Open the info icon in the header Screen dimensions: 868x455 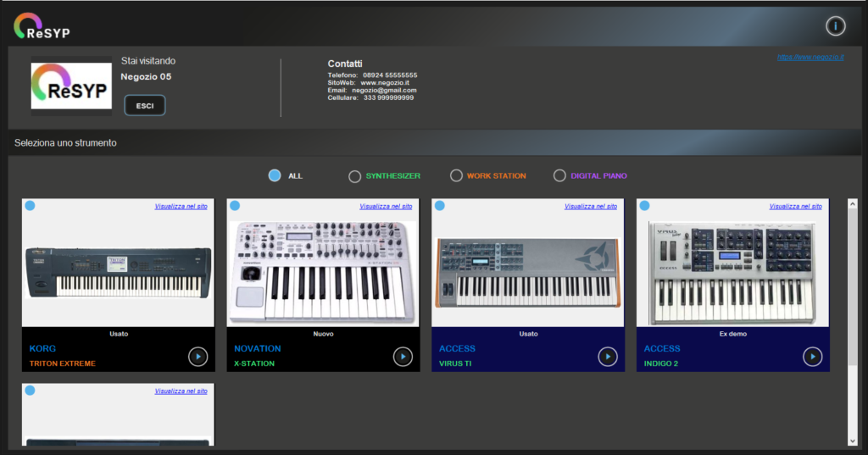coord(835,26)
